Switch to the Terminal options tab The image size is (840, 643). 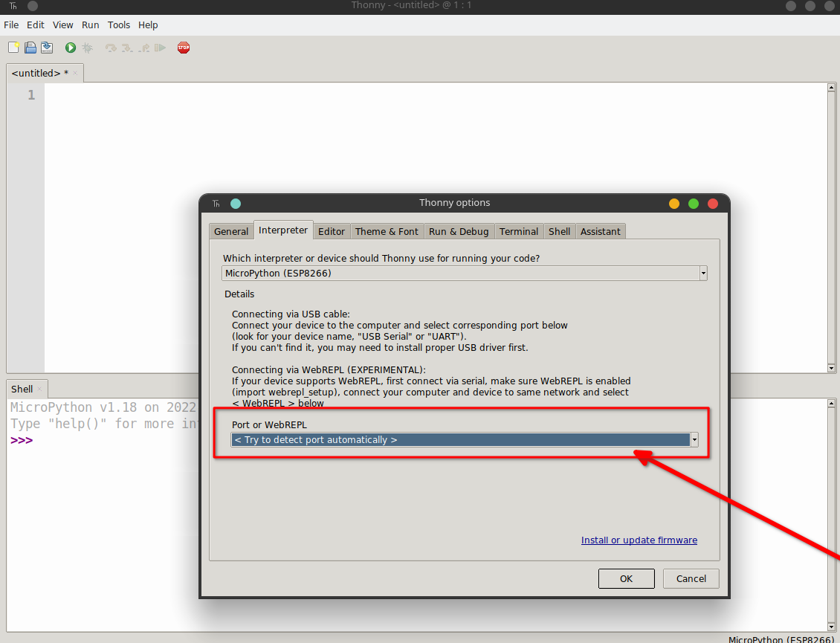[x=519, y=231]
